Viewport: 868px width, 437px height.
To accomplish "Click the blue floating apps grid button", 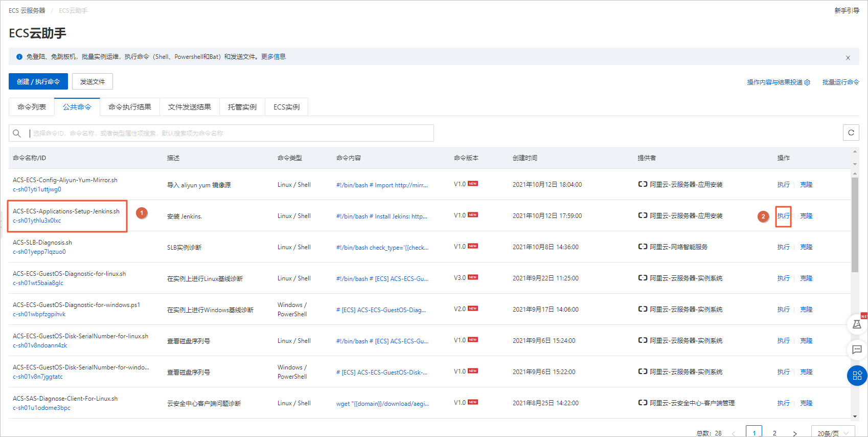I will pos(857,376).
